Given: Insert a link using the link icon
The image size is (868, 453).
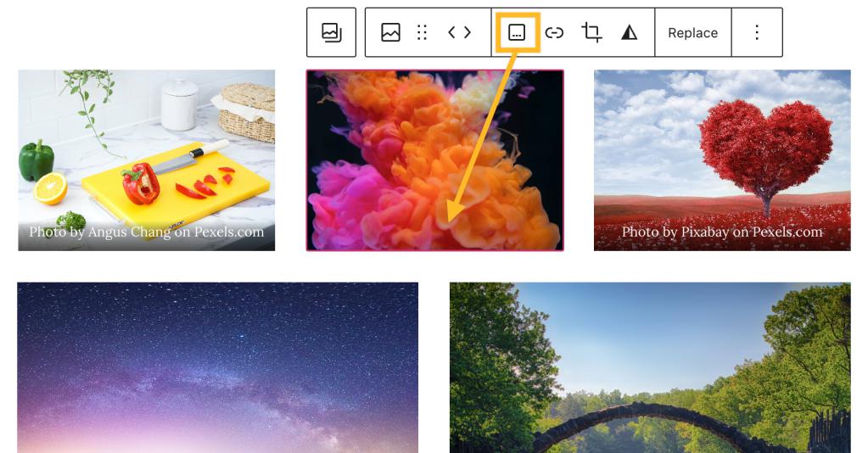Looking at the screenshot, I should [x=554, y=33].
